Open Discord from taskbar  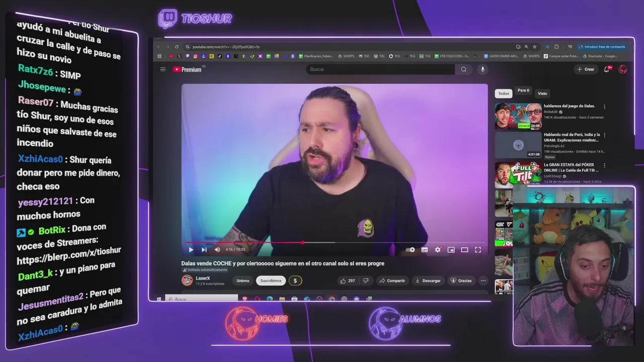coord(357,299)
